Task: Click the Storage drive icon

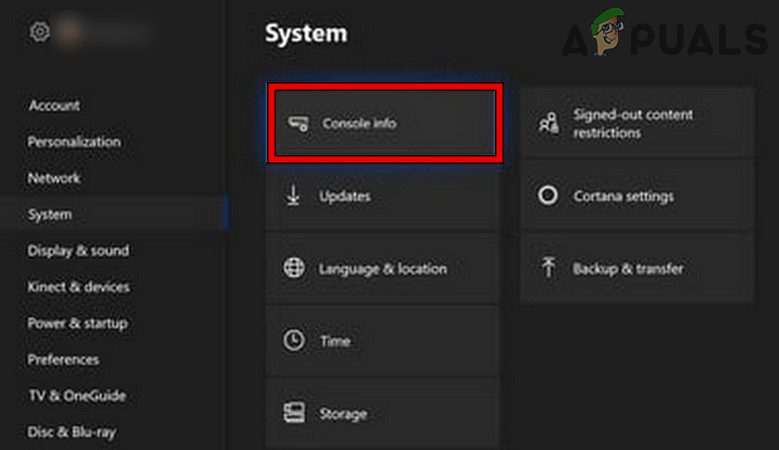Action: [294, 413]
